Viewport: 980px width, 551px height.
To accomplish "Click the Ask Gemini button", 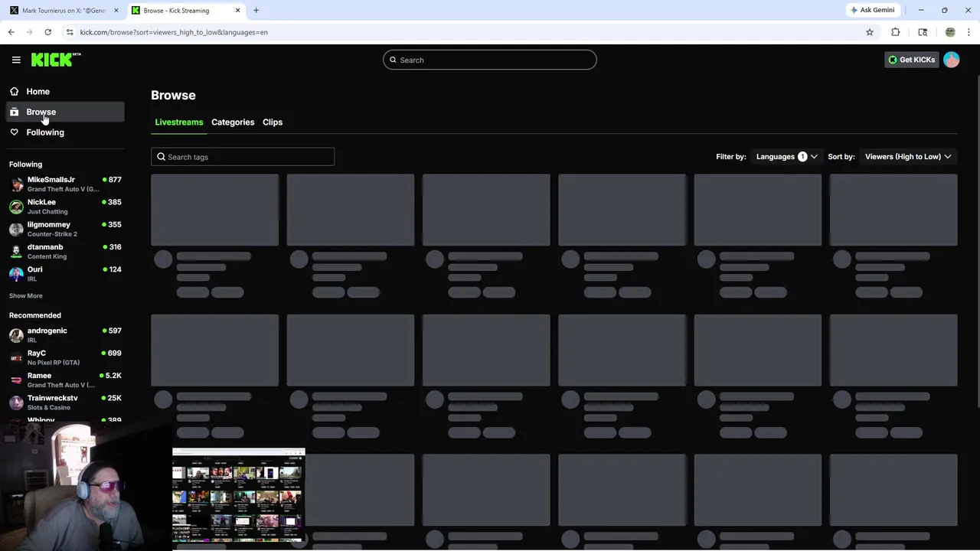I will [872, 10].
